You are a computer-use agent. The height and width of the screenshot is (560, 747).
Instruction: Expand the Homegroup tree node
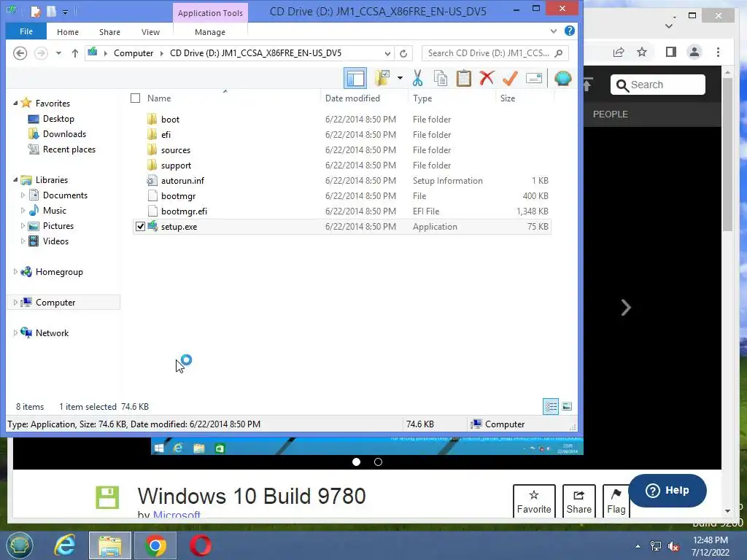point(15,271)
